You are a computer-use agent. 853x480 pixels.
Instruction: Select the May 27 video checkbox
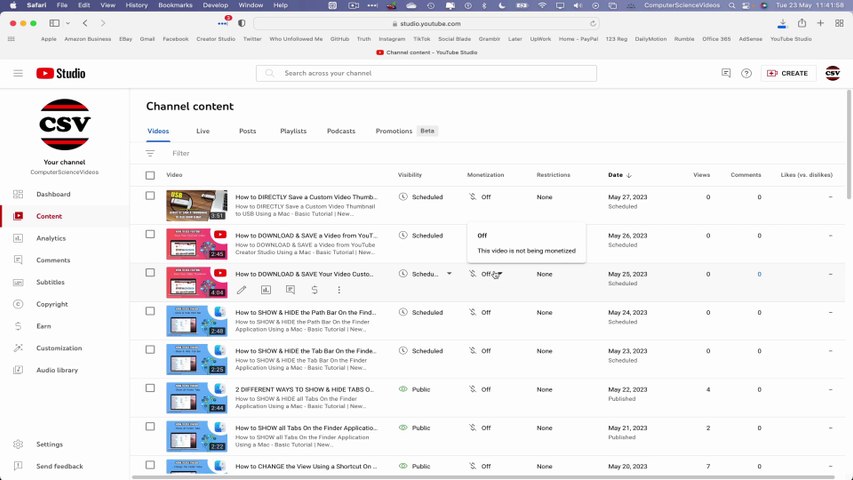150,196
